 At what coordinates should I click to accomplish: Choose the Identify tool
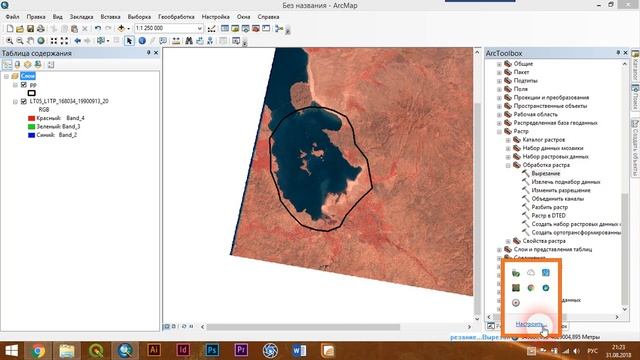[142, 41]
